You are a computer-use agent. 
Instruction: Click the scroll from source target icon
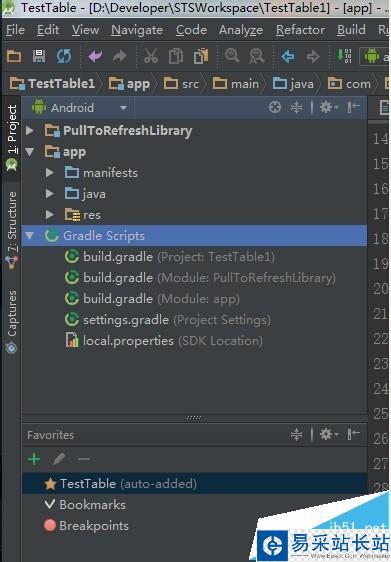275,107
